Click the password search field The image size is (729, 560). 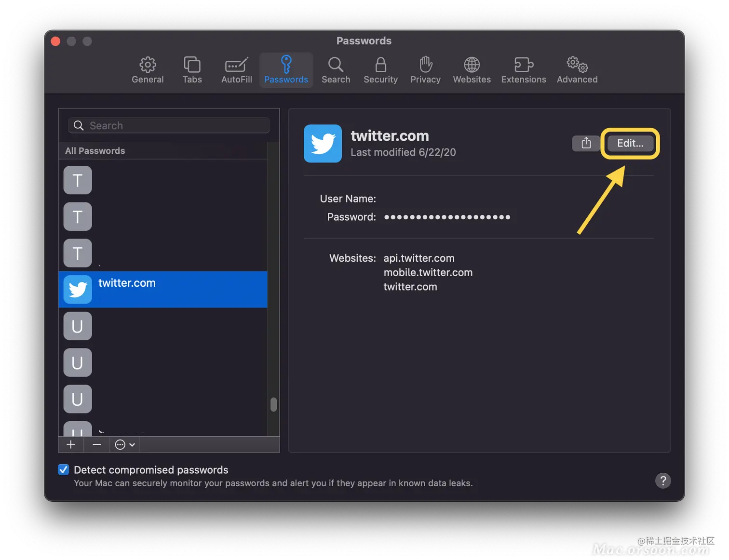coord(169,125)
